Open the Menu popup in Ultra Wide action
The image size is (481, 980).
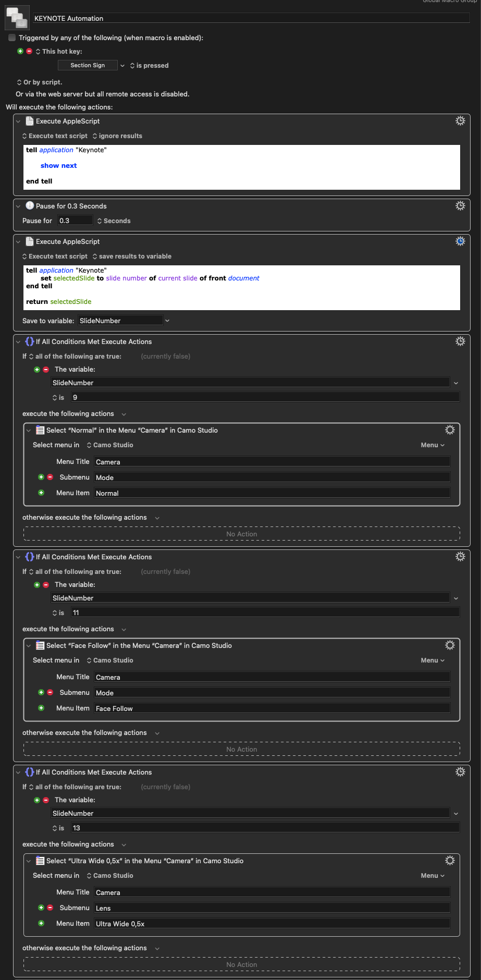[x=433, y=875]
